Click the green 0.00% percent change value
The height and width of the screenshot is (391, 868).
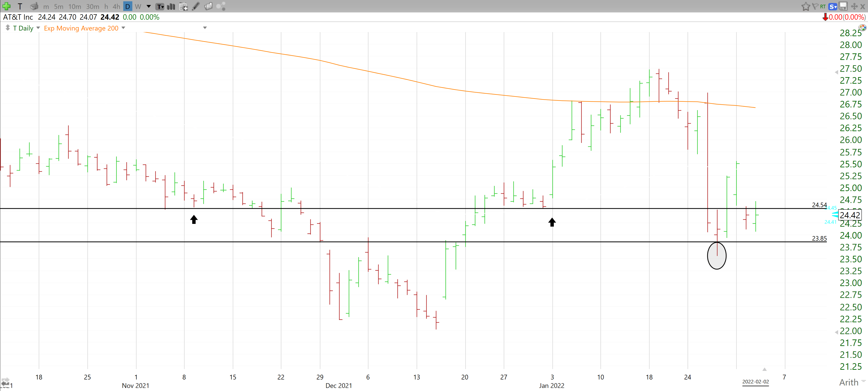(150, 17)
